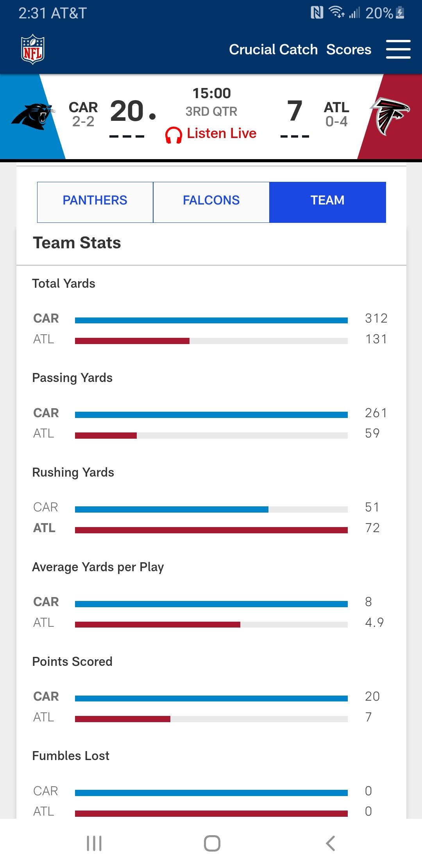Tap the Team Stats heading
Viewport: 422px width, 868px height.
77,243
